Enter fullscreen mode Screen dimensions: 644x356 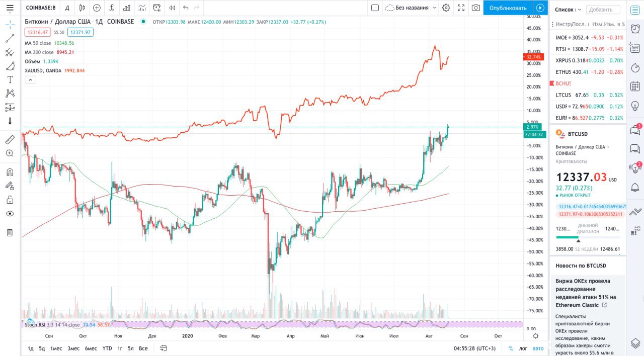tap(461, 8)
